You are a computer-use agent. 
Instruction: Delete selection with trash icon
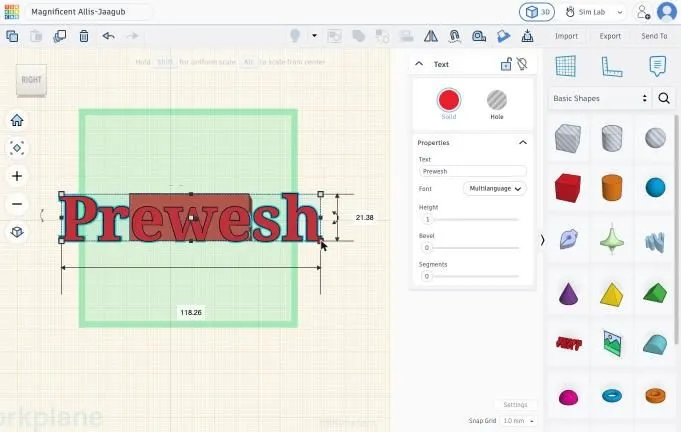[x=84, y=36]
